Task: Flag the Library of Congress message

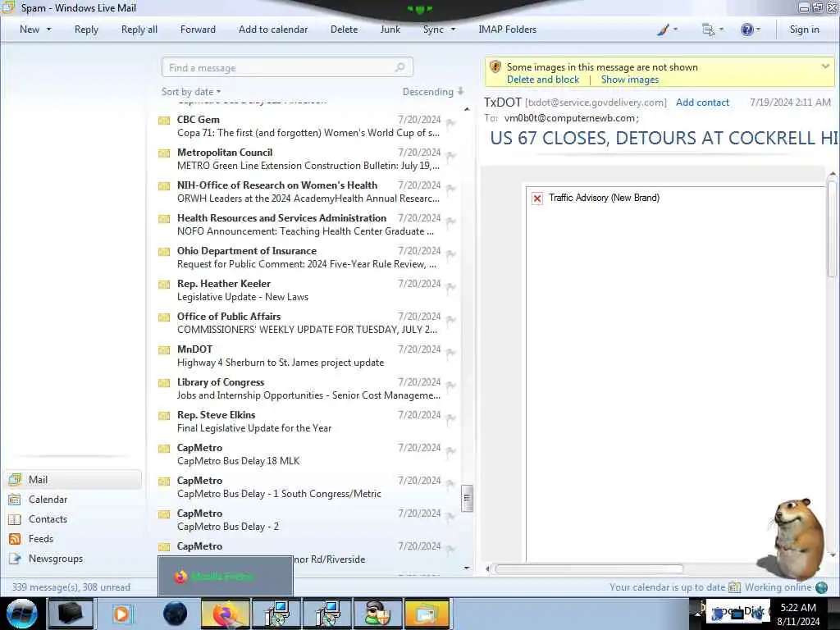Action: click(450, 386)
